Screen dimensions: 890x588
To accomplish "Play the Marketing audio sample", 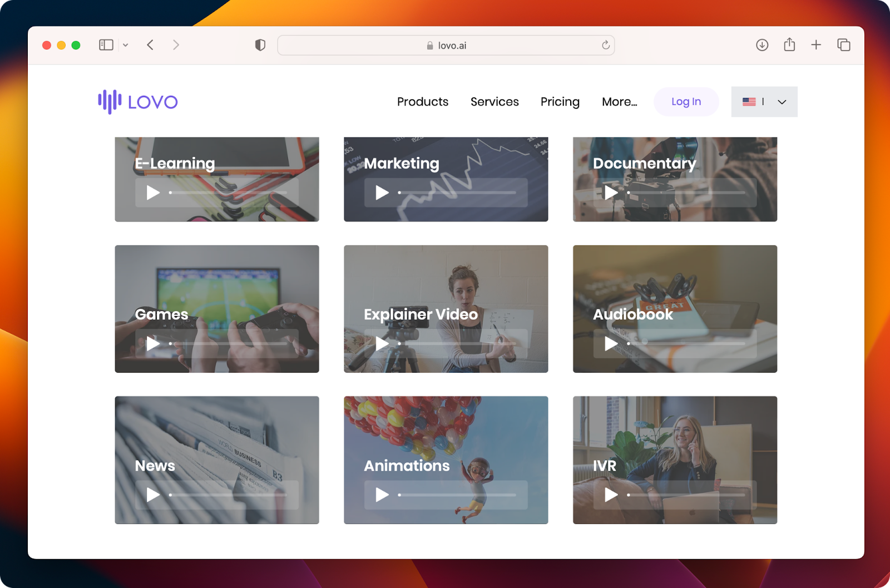I will (382, 192).
